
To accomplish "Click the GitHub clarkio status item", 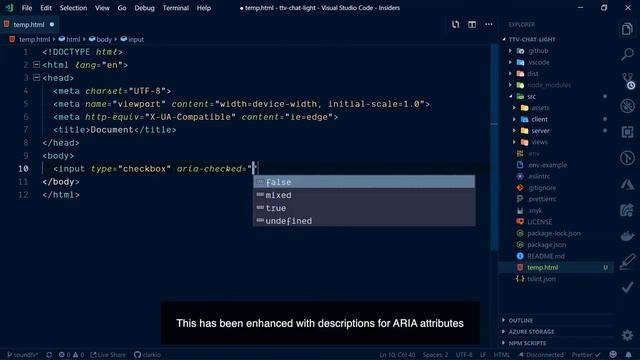I will click(x=147, y=355).
